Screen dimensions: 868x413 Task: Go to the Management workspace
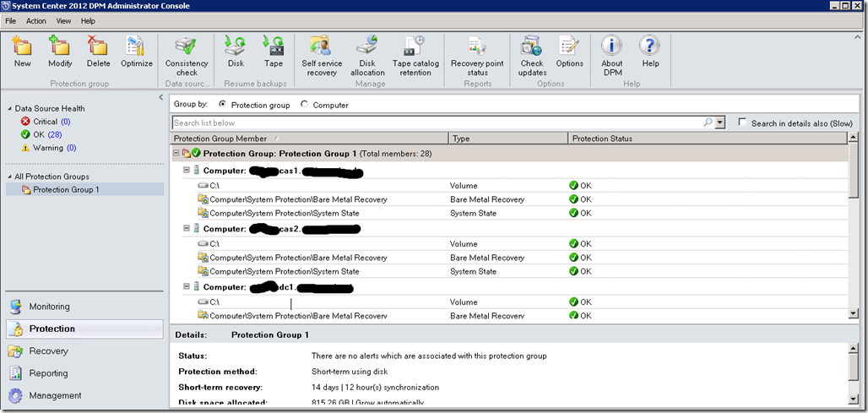84,395
